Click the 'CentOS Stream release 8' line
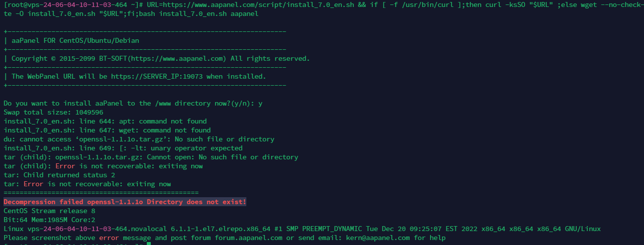Viewport: 644px width, 245px height. [49, 211]
